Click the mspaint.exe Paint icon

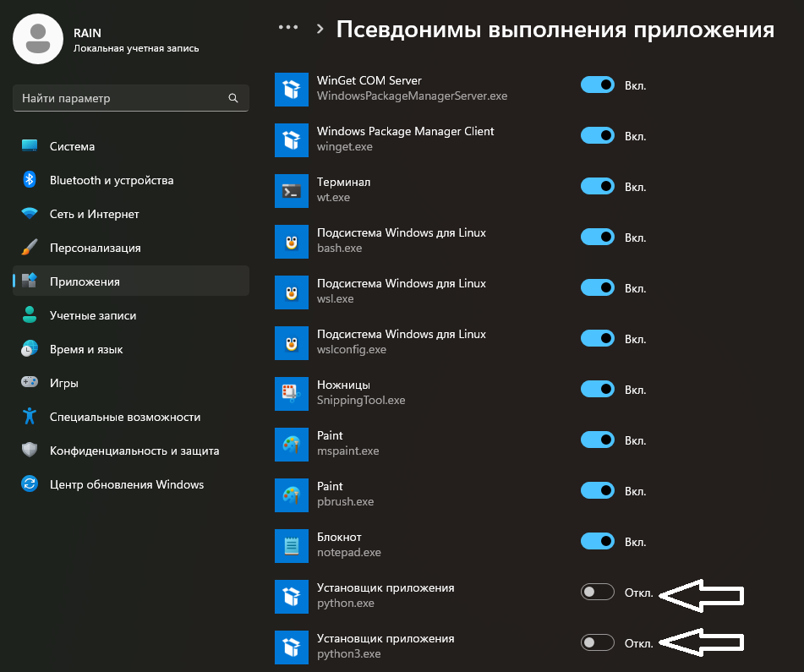point(291,445)
